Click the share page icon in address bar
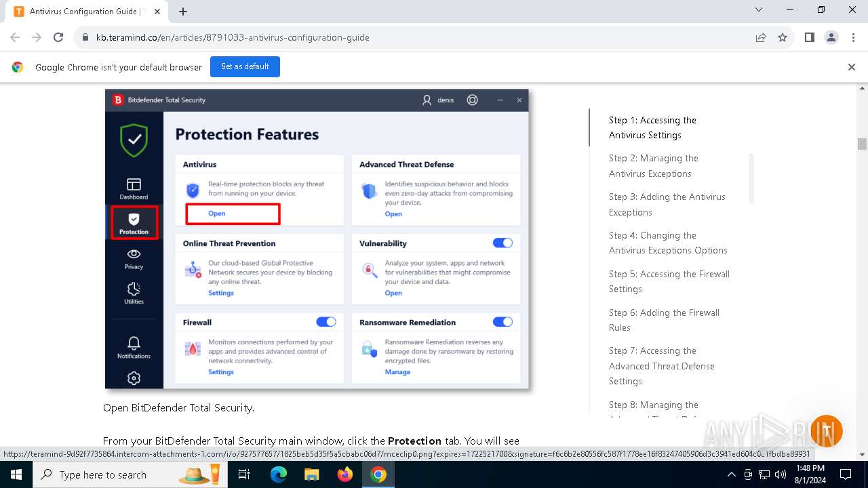Viewport: 868px width, 488px height. 761,37
